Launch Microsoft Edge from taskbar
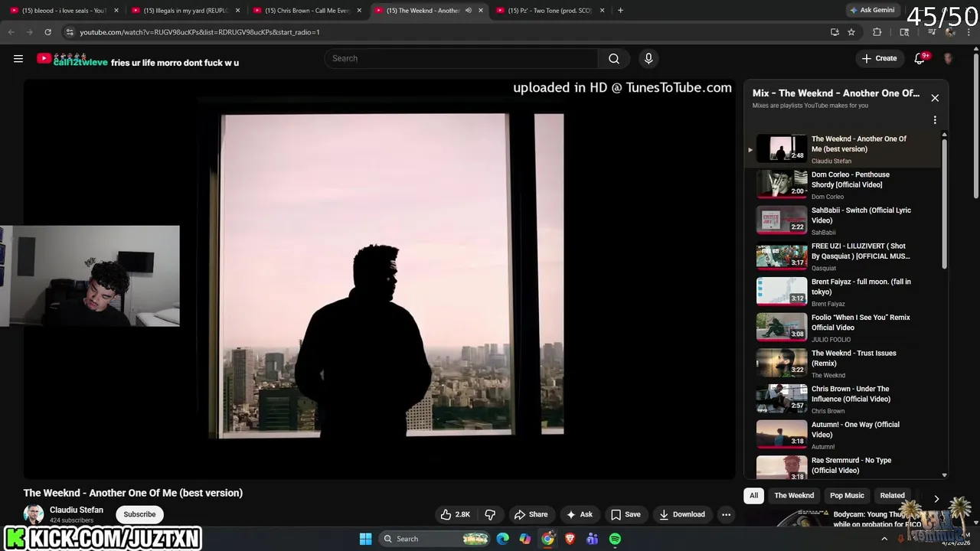 [502, 539]
